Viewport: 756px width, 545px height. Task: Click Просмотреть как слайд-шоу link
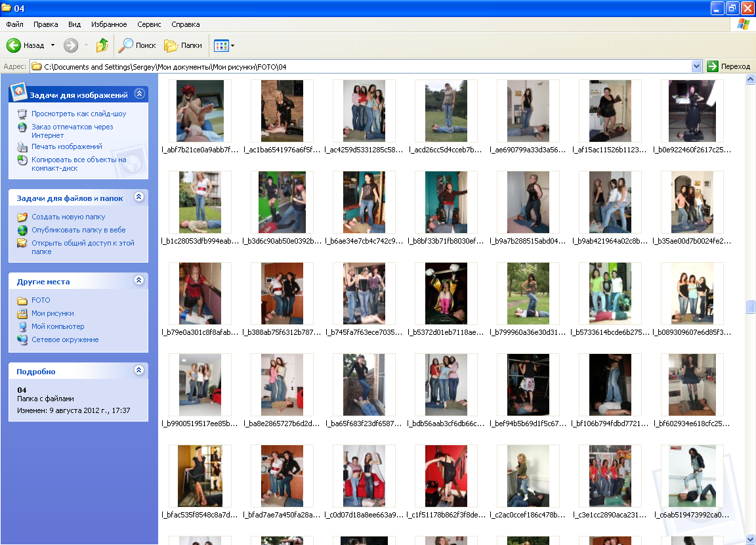tap(79, 114)
